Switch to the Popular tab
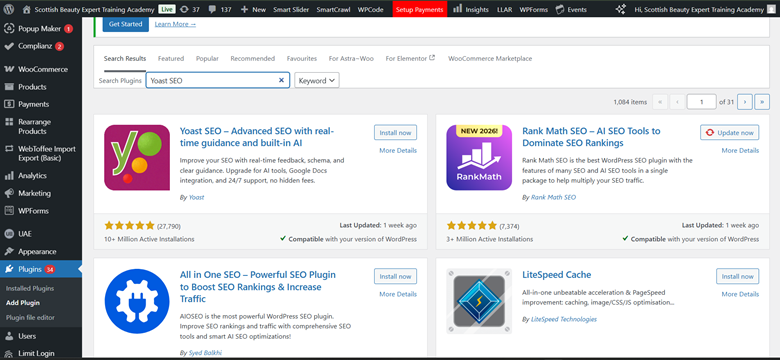 207,58
